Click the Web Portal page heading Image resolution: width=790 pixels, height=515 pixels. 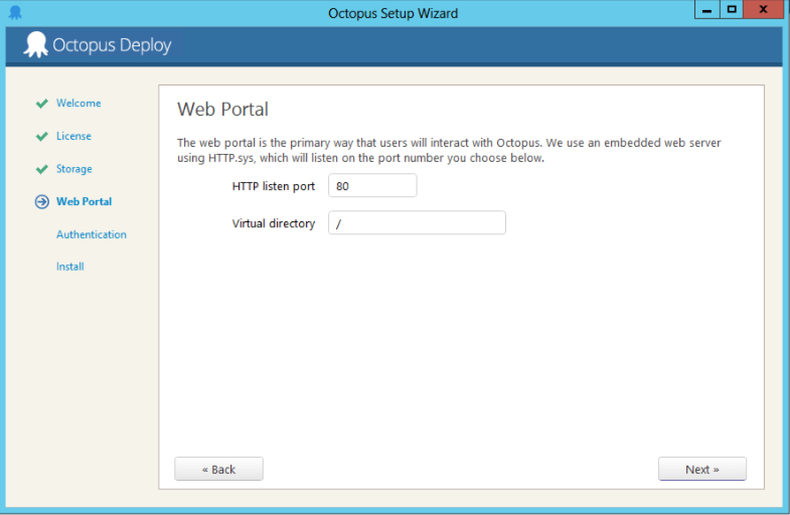coord(223,109)
